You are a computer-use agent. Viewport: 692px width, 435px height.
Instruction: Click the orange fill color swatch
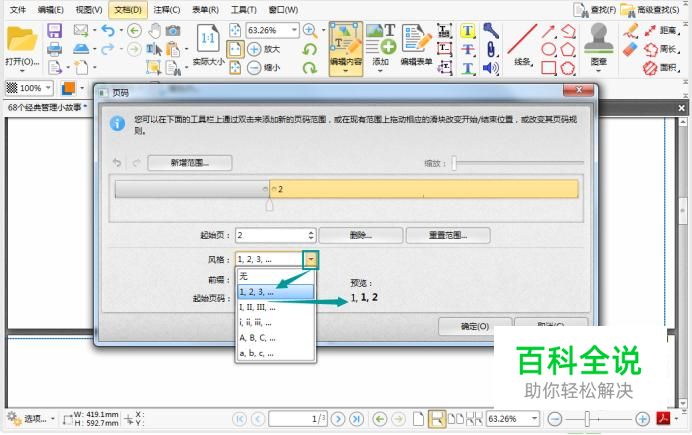click(68, 88)
